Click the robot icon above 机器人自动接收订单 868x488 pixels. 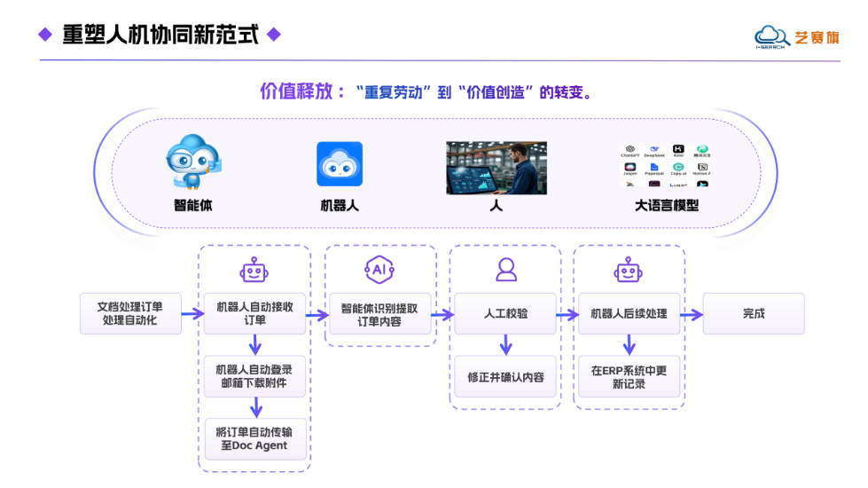[254, 270]
